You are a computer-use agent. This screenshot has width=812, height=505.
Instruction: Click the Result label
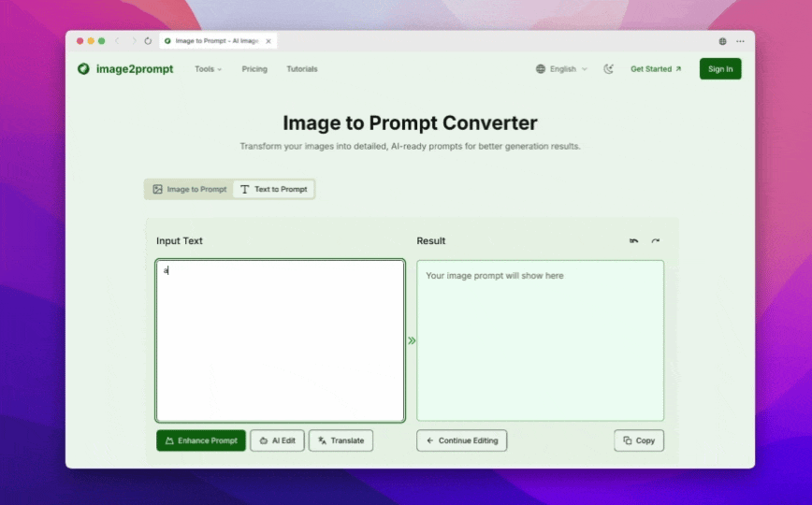(431, 241)
